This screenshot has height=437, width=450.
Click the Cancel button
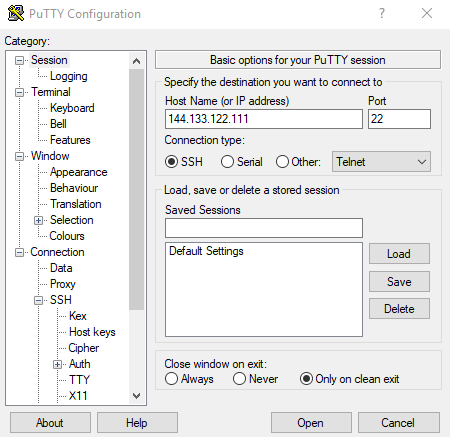[399, 423]
